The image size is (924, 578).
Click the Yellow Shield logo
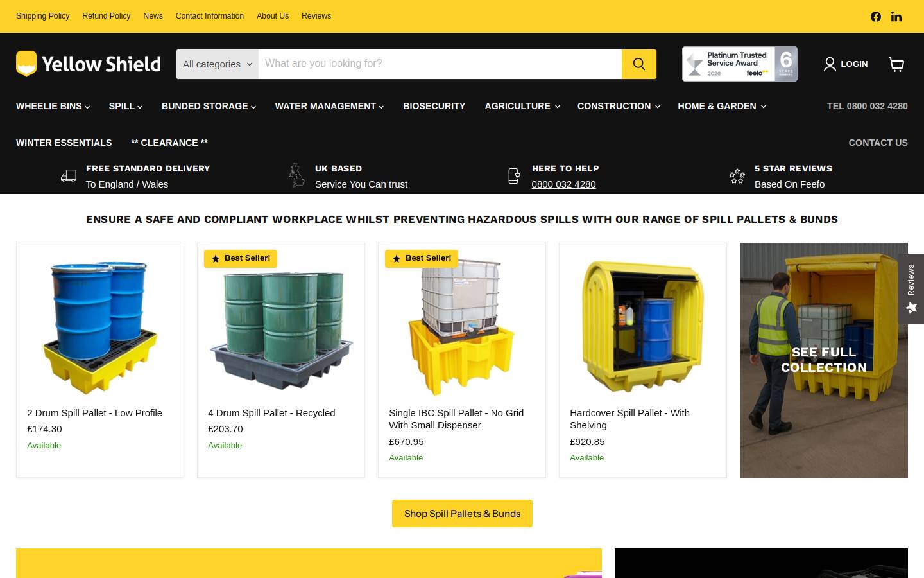(89, 64)
